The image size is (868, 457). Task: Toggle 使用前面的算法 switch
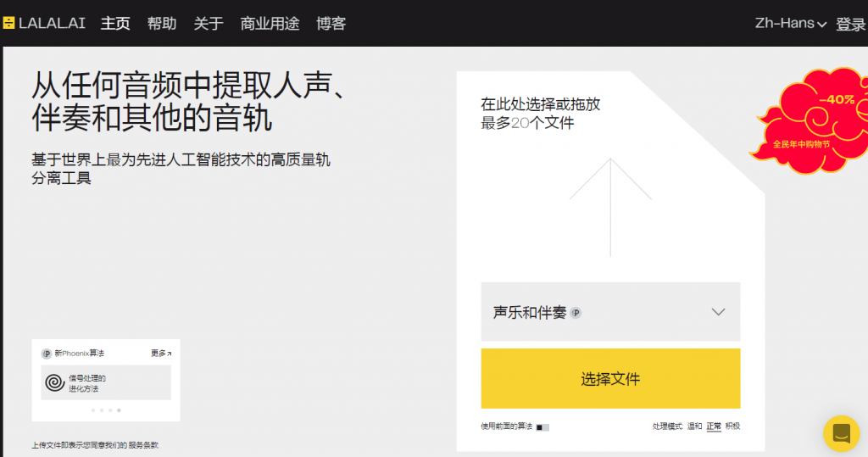coord(542,427)
